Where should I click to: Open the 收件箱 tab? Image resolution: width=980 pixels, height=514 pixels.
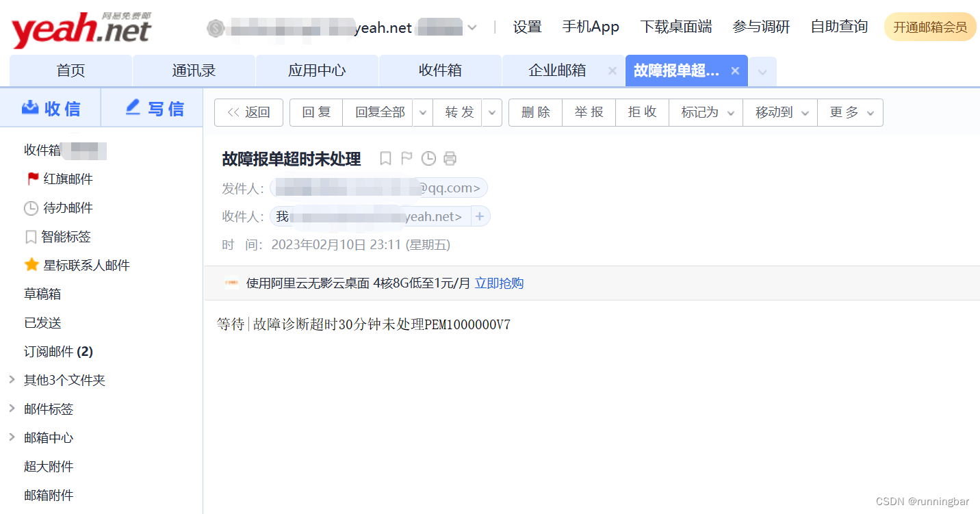coord(440,70)
